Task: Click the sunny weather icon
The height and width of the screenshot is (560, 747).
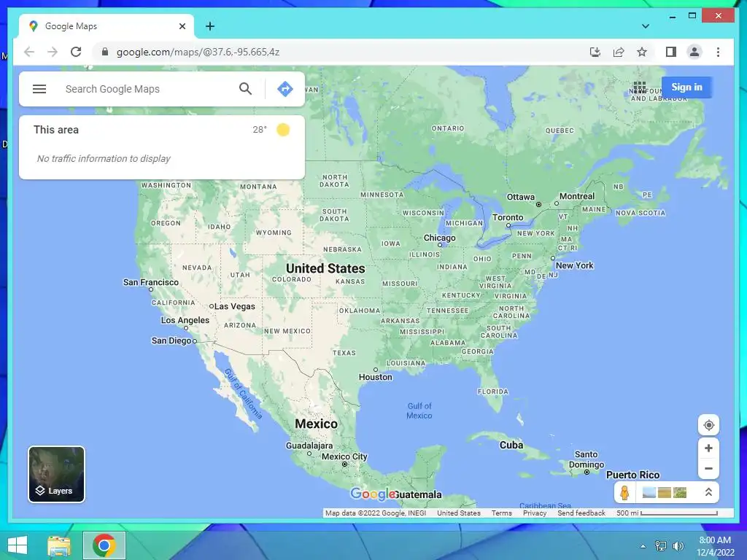Action: point(283,130)
